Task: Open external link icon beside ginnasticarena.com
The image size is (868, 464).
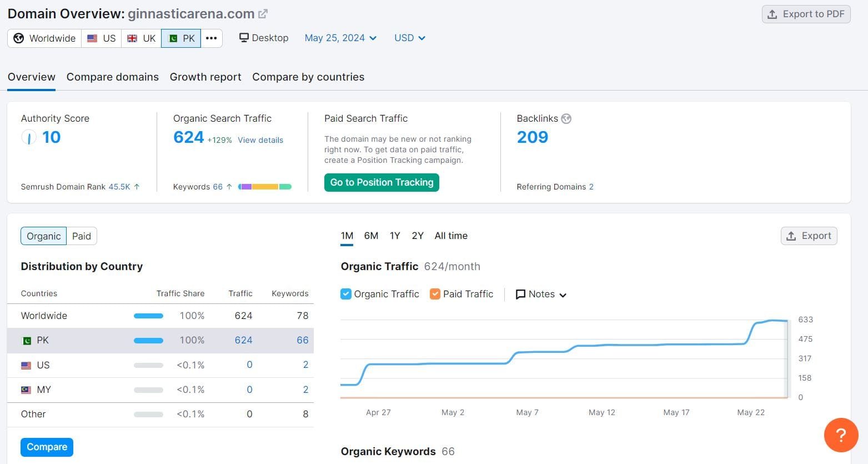Action: point(263,14)
